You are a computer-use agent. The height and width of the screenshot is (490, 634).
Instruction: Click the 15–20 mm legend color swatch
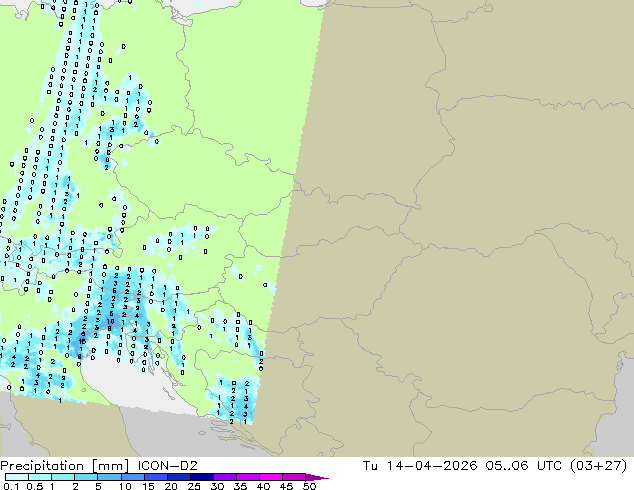(x=155, y=477)
